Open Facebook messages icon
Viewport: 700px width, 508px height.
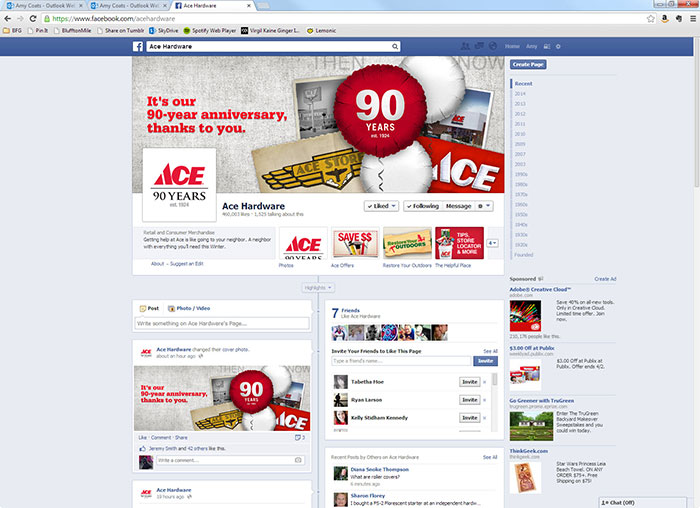(479, 46)
